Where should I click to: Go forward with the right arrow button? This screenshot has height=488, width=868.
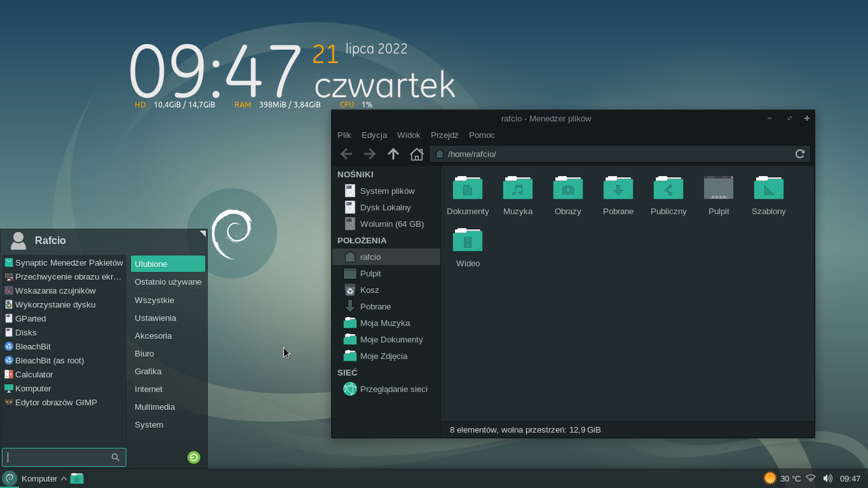pyautogui.click(x=370, y=154)
